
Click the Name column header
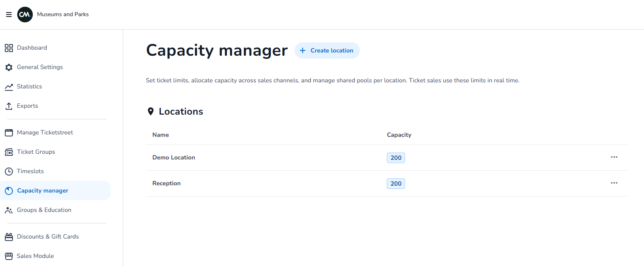click(x=160, y=135)
